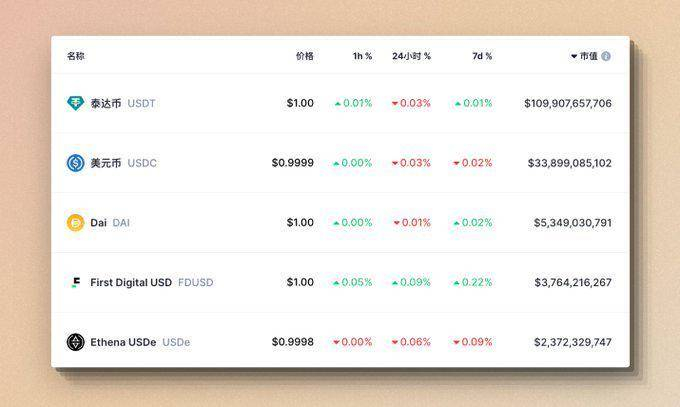Image resolution: width=680 pixels, height=407 pixels.
Task: Click USDT market cap $109,907,657,706
Action: pos(567,103)
